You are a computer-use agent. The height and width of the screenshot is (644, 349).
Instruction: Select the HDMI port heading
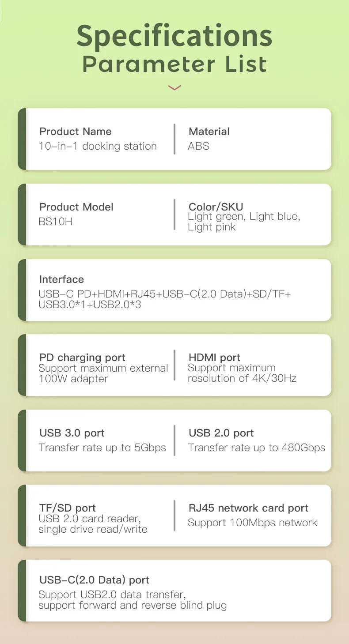pos(214,358)
